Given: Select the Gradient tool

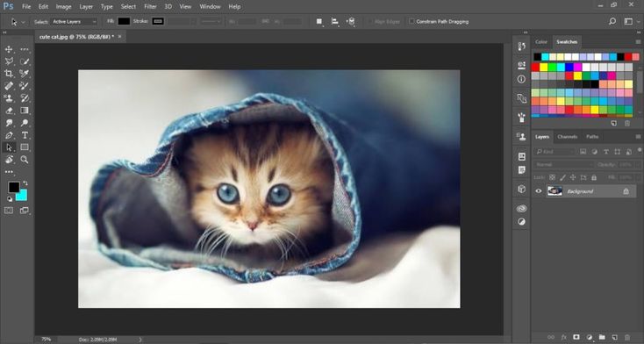Looking at the screenshot, I should coord(25,111).
